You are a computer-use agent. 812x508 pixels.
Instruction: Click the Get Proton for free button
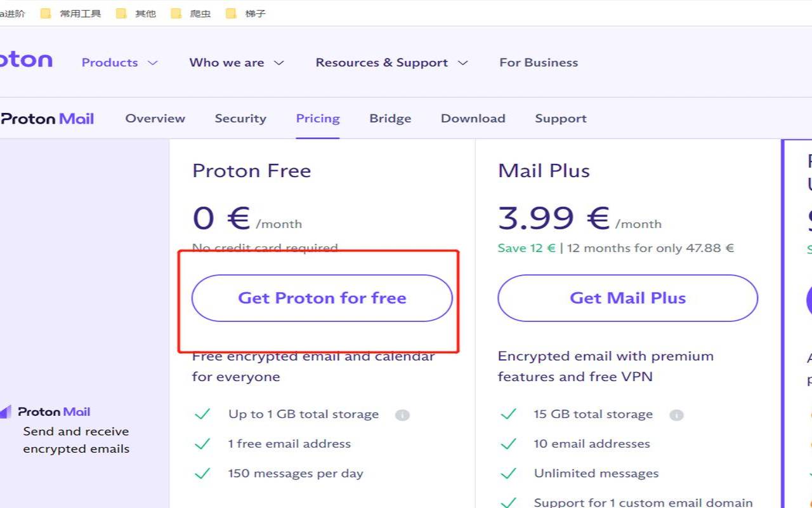coord(322,298)
